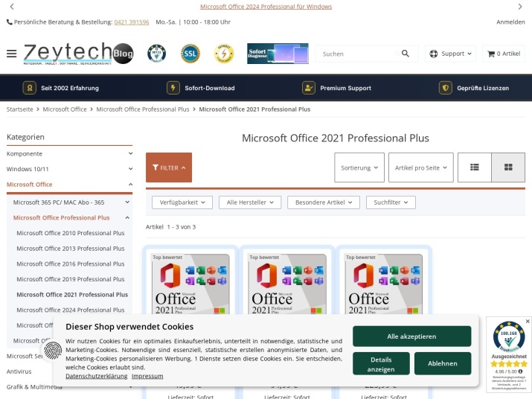
Task: Click Startseite breadcrumb
Action: (19, 109)
